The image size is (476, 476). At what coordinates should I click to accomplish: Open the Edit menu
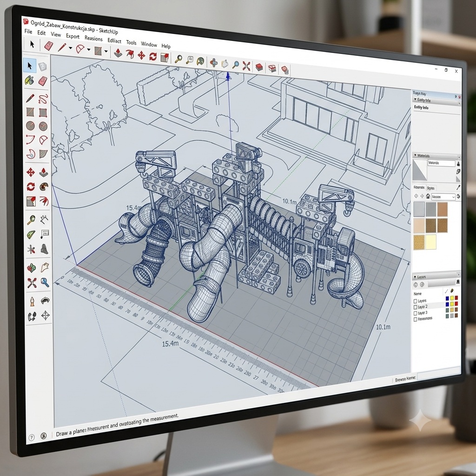tap(41, 33)
